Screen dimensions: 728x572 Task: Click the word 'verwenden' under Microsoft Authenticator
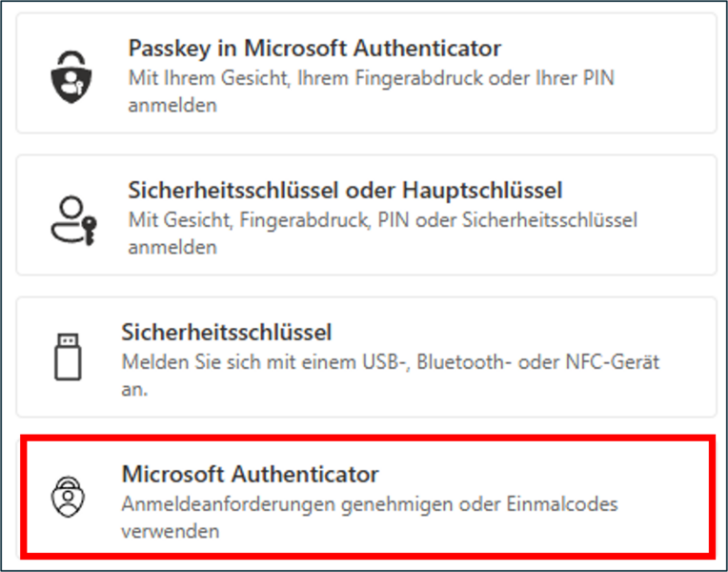pos(170,531)
